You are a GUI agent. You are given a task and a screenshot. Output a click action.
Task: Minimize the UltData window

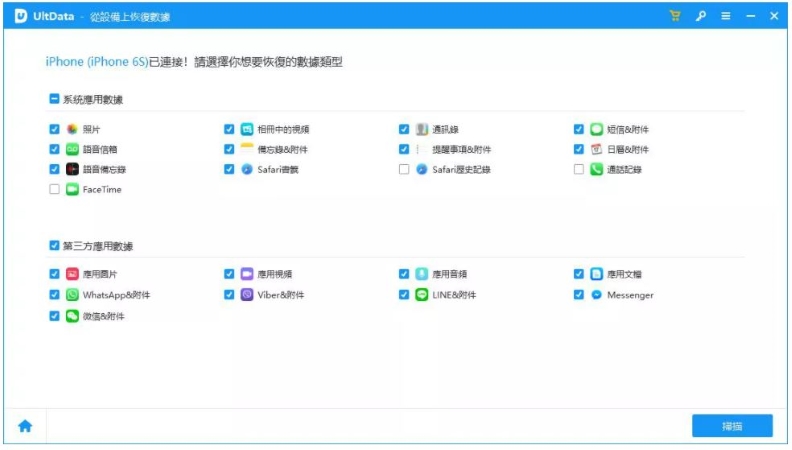(x=751, y=16)
